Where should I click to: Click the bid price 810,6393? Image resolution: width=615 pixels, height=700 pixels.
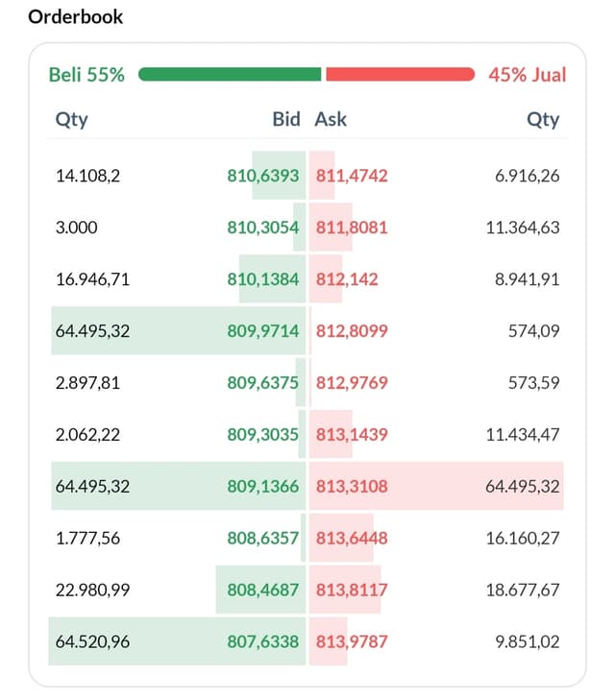coord(262,176)
